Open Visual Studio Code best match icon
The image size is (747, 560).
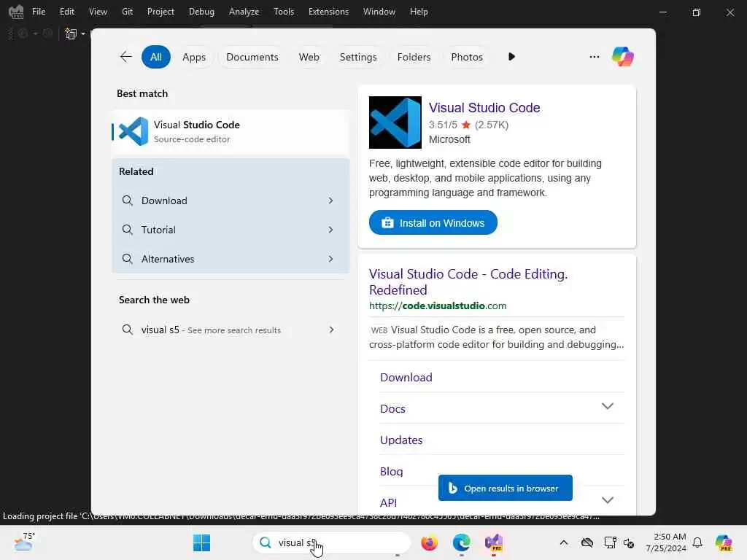pos(133,131)
